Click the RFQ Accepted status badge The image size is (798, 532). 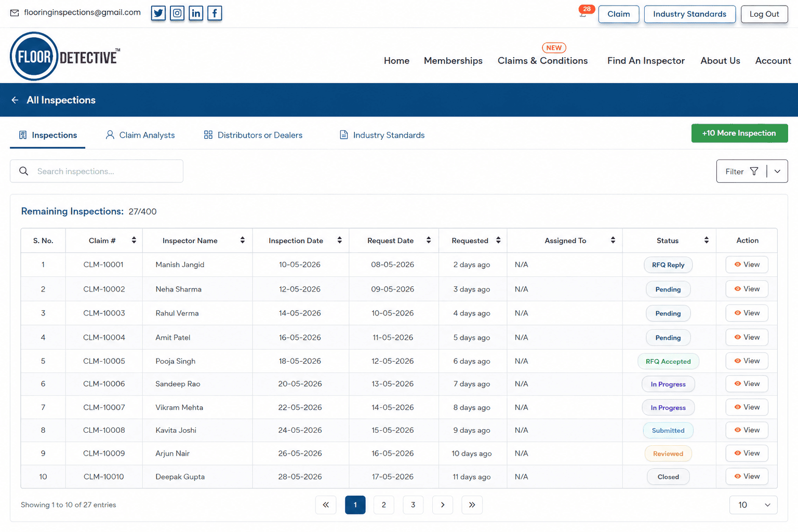pyautogui.click(x=668, y=362)
